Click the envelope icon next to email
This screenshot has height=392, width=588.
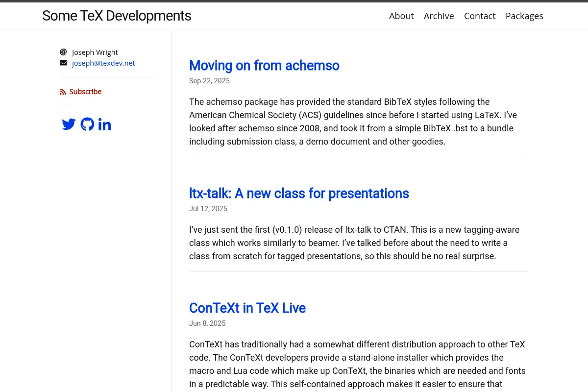[x=63, y=63]
